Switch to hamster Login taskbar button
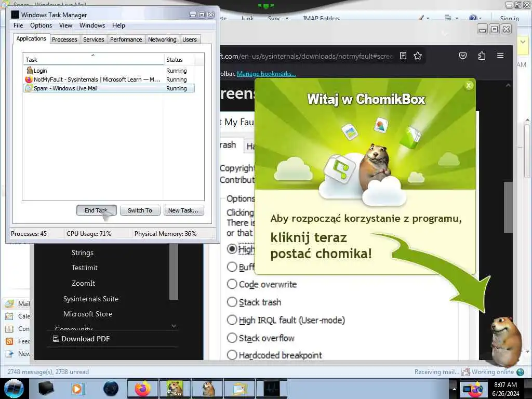 207,389
